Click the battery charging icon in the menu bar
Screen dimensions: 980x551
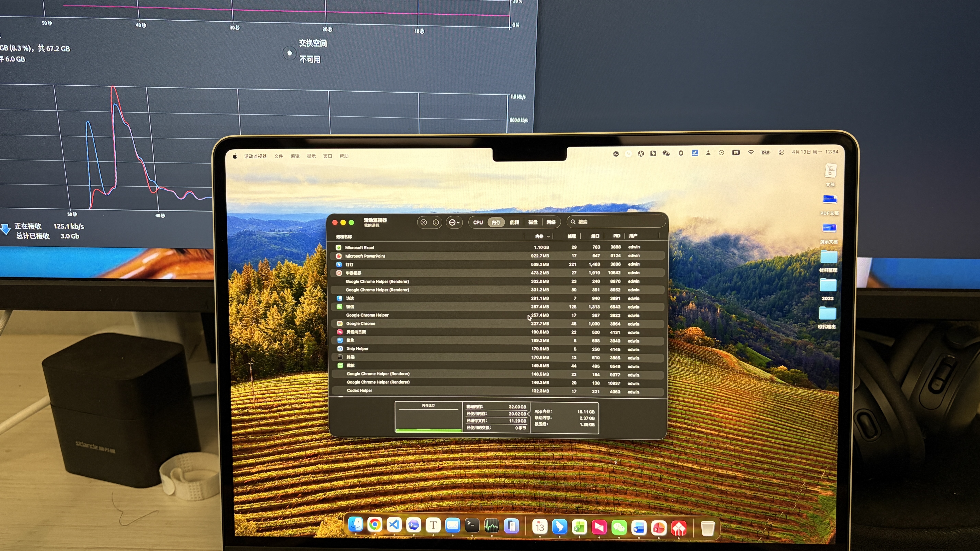pyautogui.click(x=765, y=152)
